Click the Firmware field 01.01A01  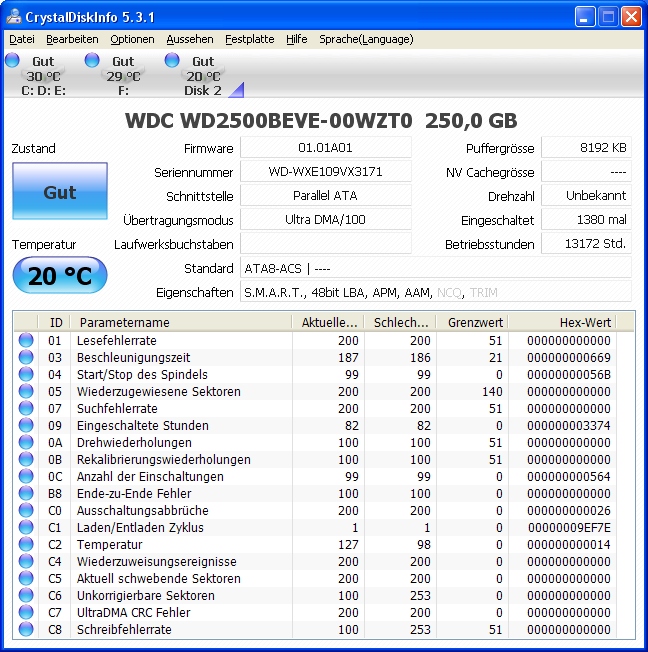(x=326, y=148)
